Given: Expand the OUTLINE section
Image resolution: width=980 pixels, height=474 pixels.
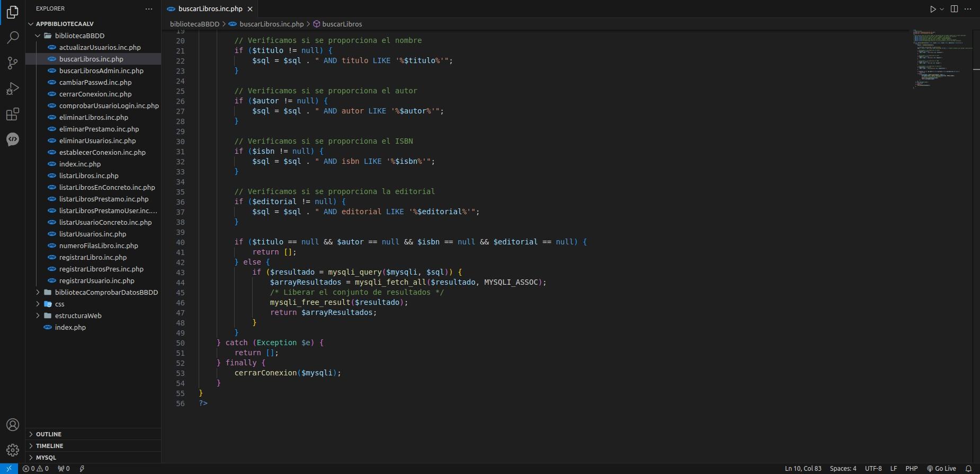Looking at the screenshot, I should 93,434.
